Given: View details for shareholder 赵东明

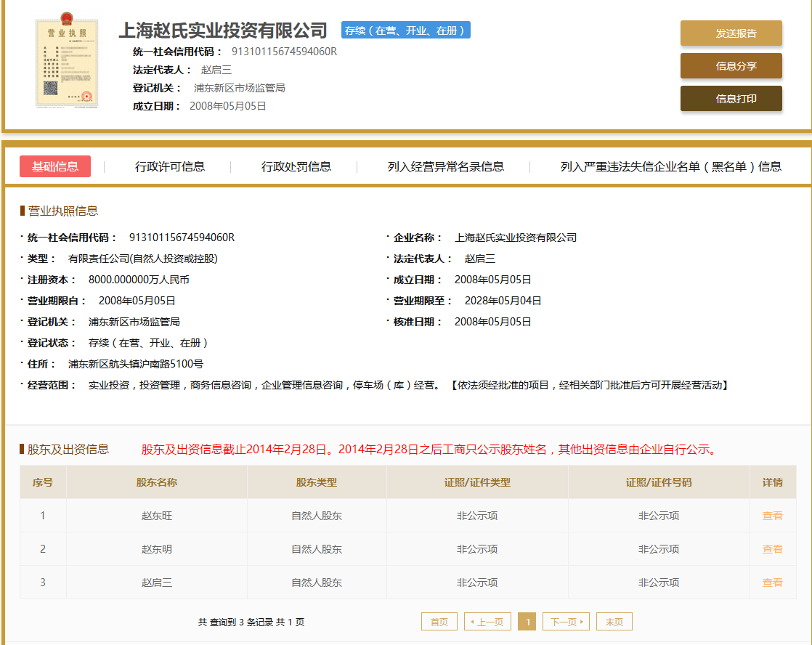Looking at the screenshot, I should click(772, 549).
